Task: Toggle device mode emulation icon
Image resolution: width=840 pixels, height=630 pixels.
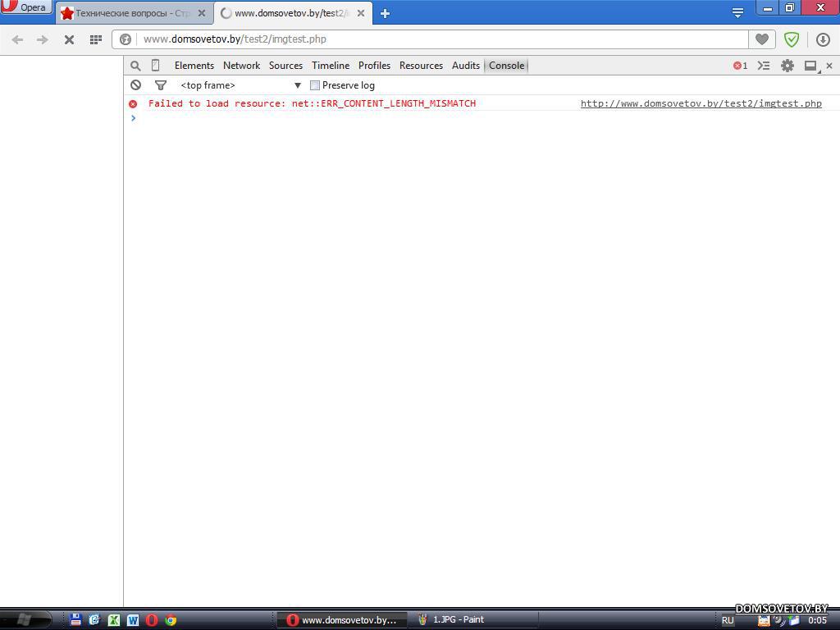Action: (x=155, y=66)
